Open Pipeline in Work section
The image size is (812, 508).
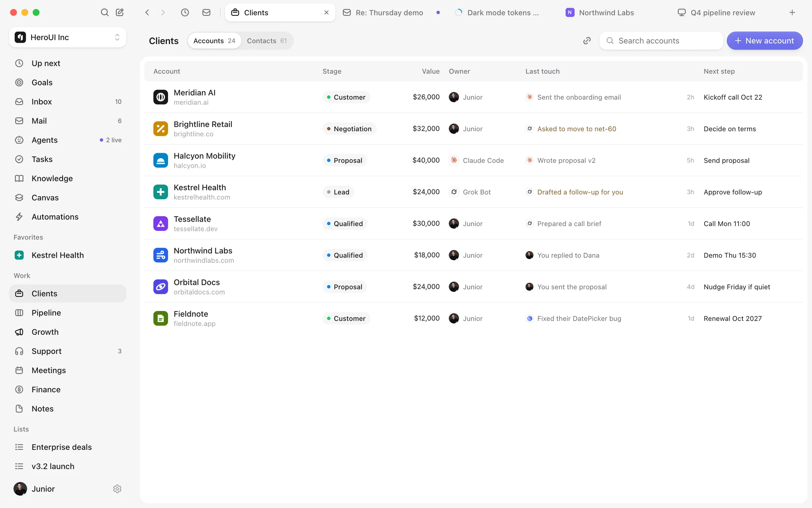pyautogui.click(x=68, y=312)
